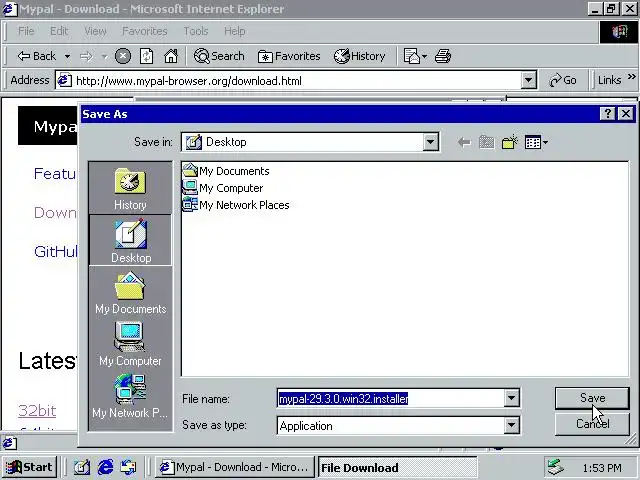Expand the File name dropdown arrow

(x=511, y=398)
